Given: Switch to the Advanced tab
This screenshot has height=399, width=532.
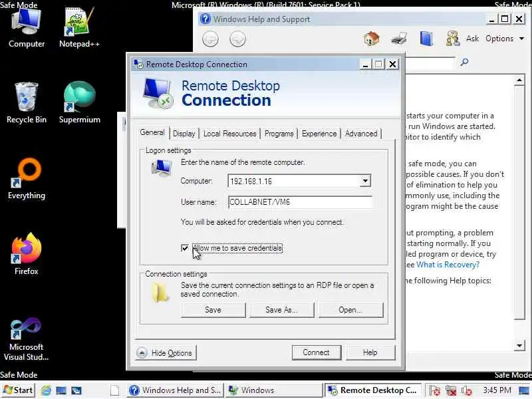Looking at the screenshot, I should tap(361, 134).
